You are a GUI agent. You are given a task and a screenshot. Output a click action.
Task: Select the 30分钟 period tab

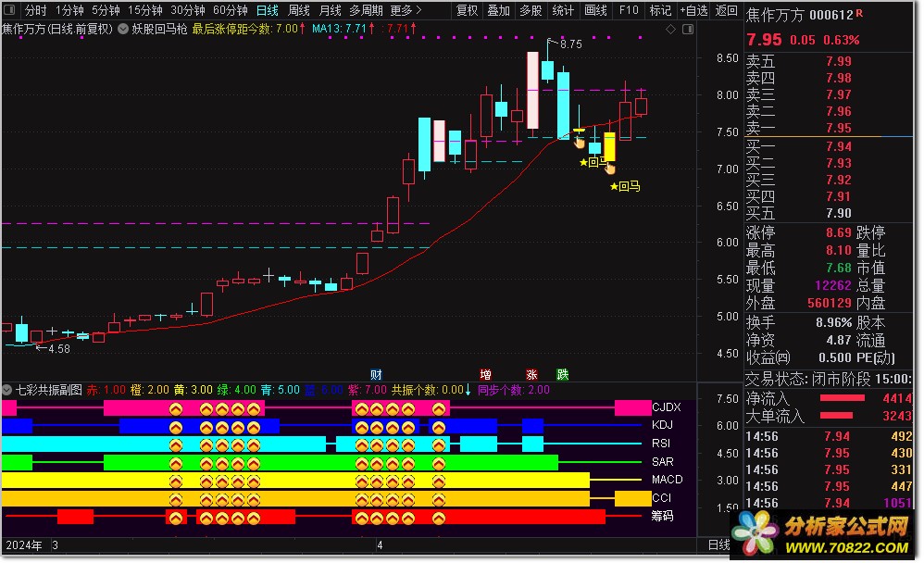188,10
